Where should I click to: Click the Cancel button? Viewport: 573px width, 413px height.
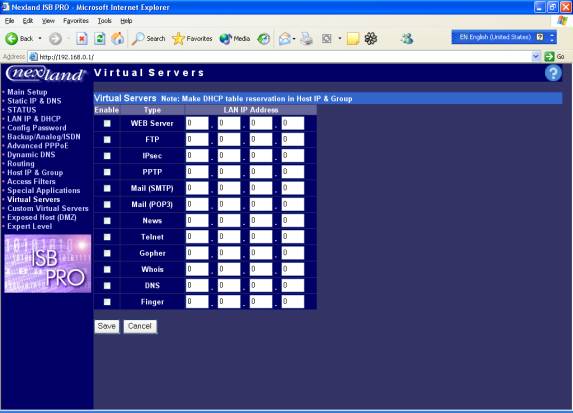(140, 326)
